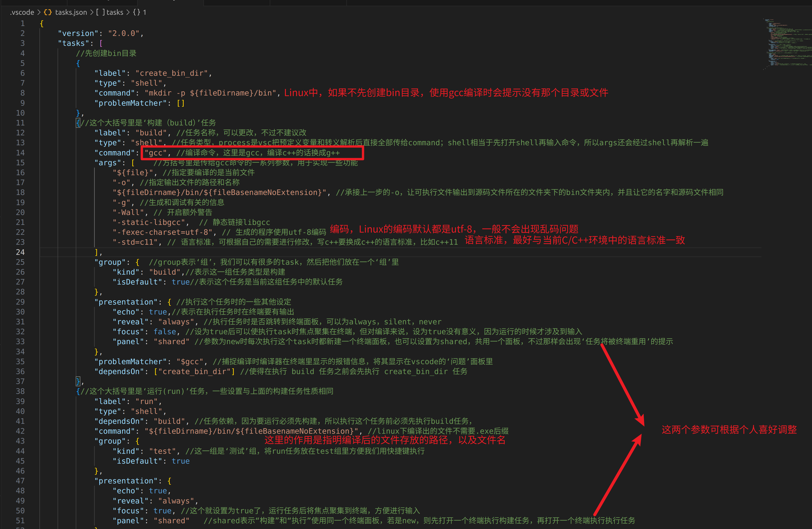Click the "-std=c11" argument string
This screenshot has width=812, height=529.
tap(135, 242)
